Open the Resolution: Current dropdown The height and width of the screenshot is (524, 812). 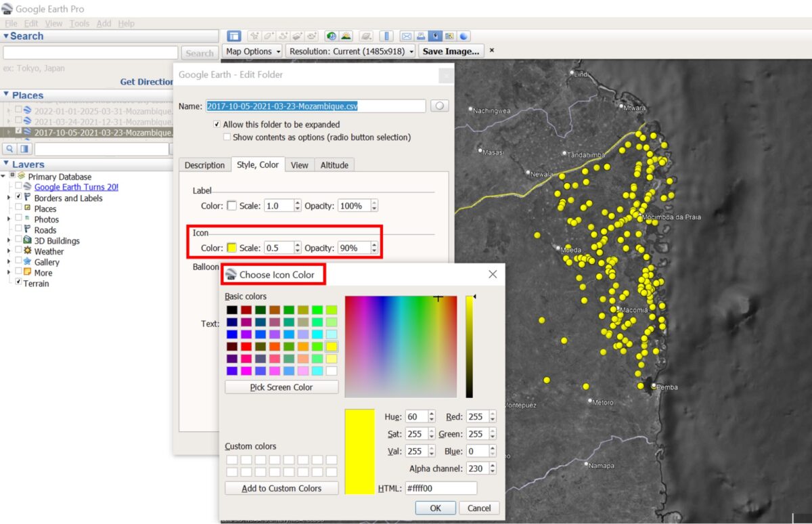(351, 51)
